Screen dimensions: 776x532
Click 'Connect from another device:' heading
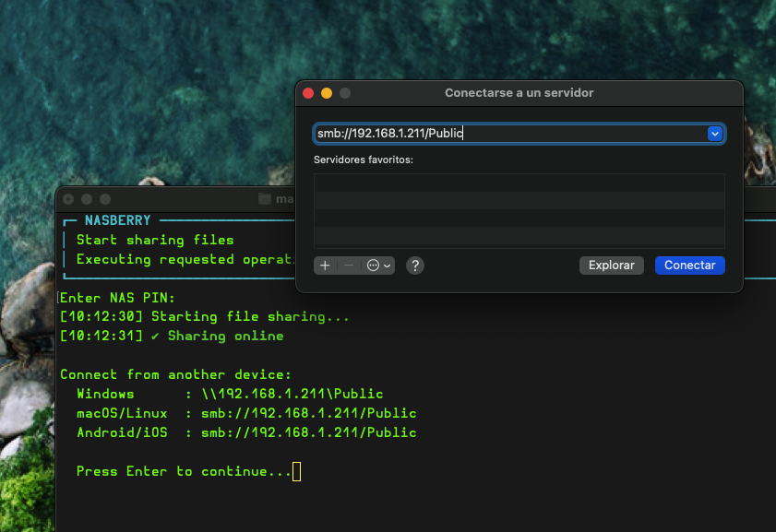pyautogui.click(x=175, y=374)
